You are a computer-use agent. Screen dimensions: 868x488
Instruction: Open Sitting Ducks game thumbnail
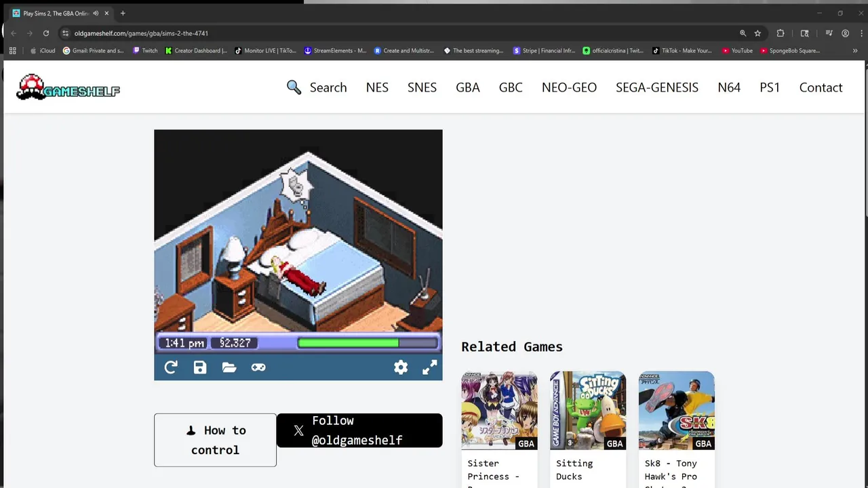[588, 411]
